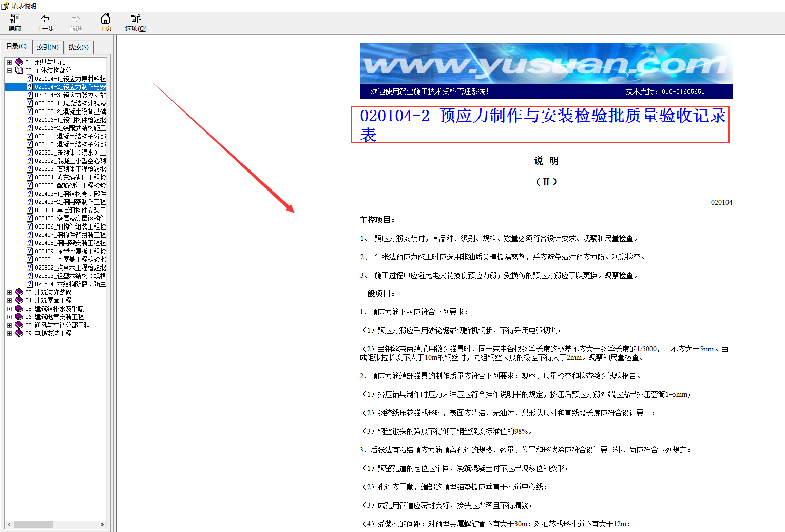This screenshot has width=785, height=532.
Task: Expand the 05 建筑给排水及采暖 tree node
Action: tap(9, 309)
